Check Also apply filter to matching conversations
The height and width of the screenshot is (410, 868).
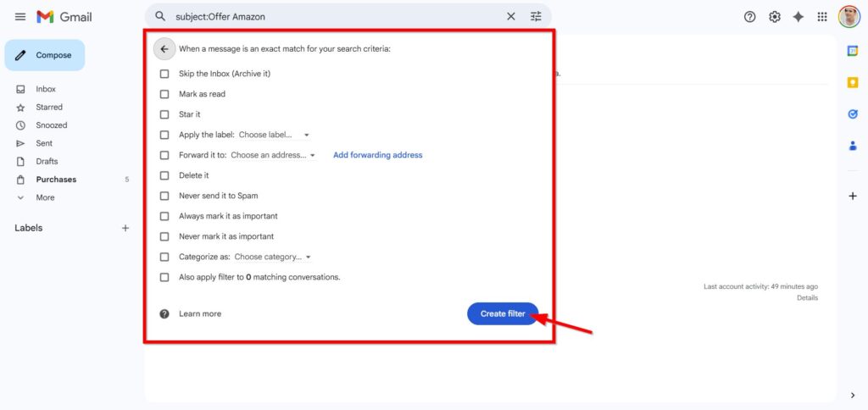(x=164, y=277)
